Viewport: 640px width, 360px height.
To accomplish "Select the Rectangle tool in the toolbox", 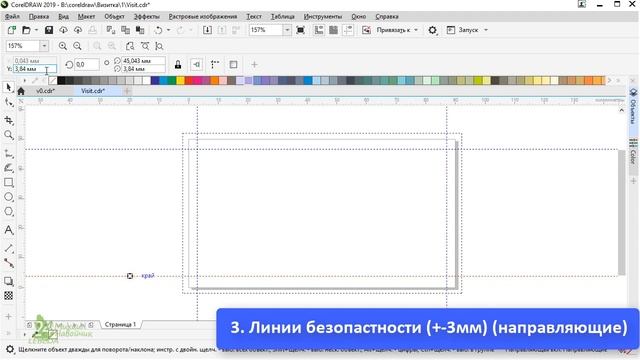I will click(x=9, y=182).
